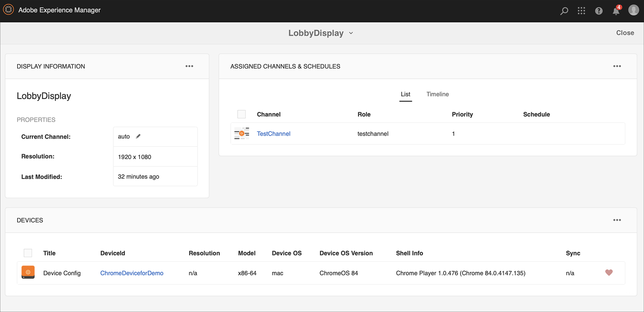
Task: Select all devices with header checkbox
Action: [28, 253]
